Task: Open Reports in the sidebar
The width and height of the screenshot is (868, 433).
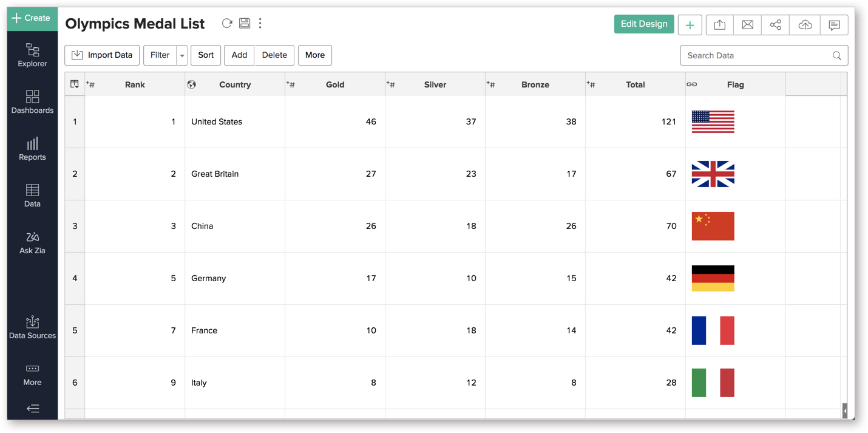Action: tap(32, 149)
